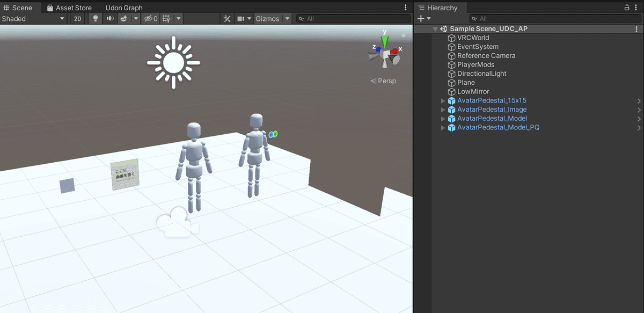
Task: Select the small gray square pedestal
Action: point(67,186)
